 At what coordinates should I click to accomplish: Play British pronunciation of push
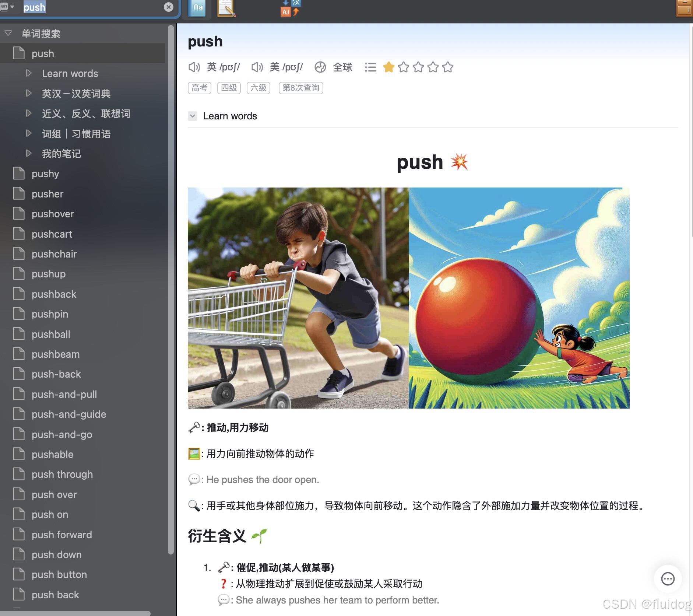pos(194,67)
